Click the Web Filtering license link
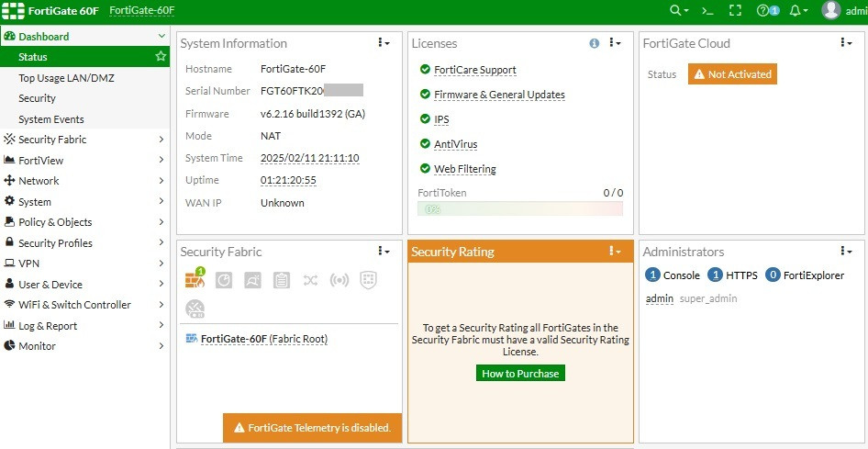Screen dimensions: 868x449 click(465, 169)
